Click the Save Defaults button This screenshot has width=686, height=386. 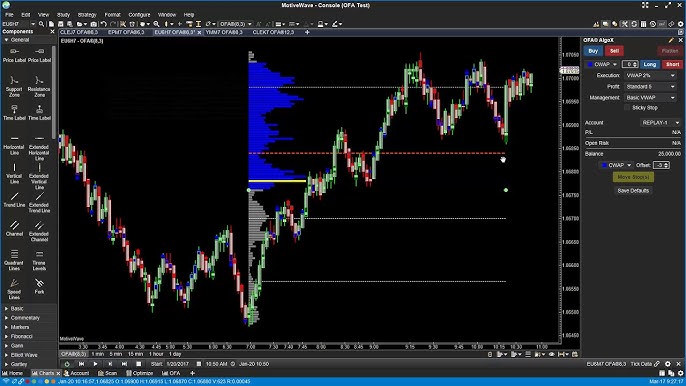tap(633, 190)
